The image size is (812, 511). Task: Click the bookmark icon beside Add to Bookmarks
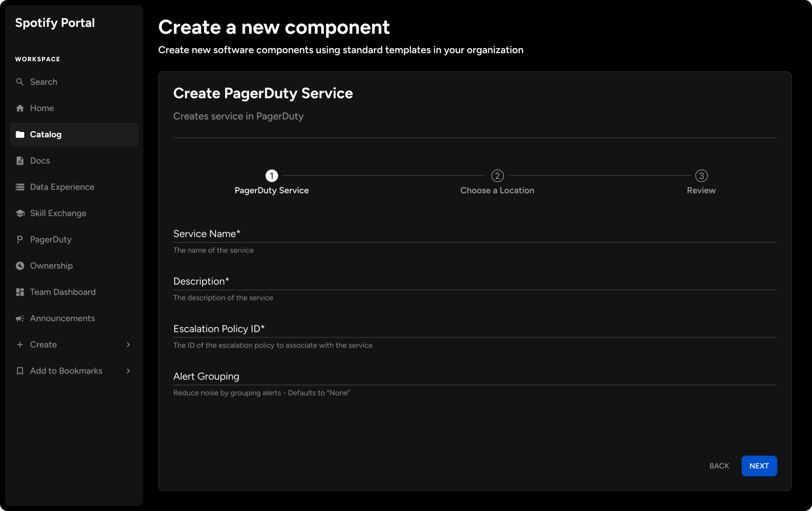click(20, 371)
